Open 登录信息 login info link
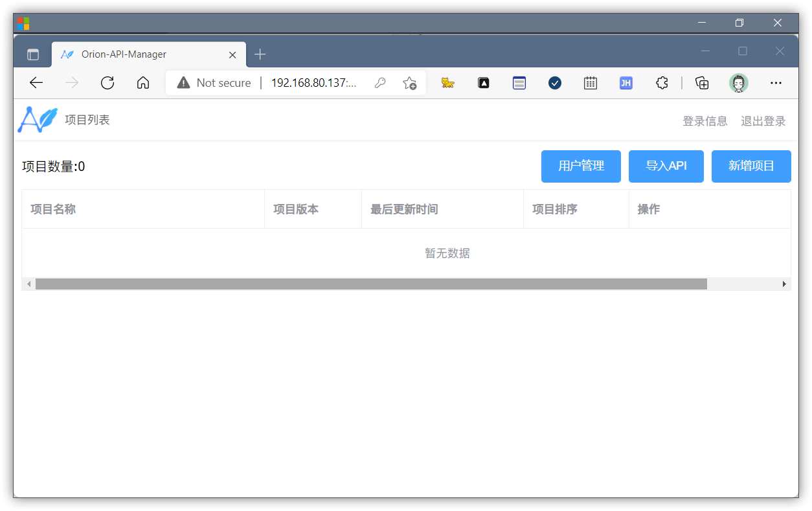This screenshot has width=812, height=511. point(705,121)
